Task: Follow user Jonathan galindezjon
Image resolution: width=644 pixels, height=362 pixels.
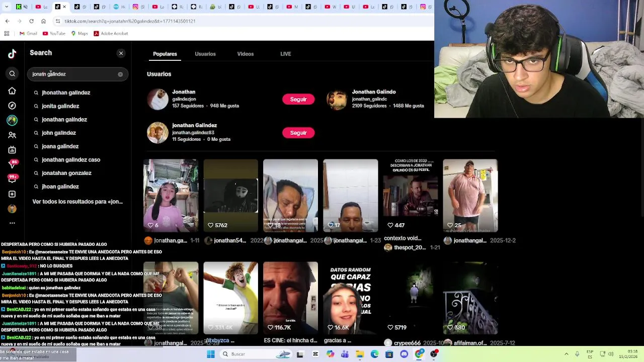Action: coord(298,100)
